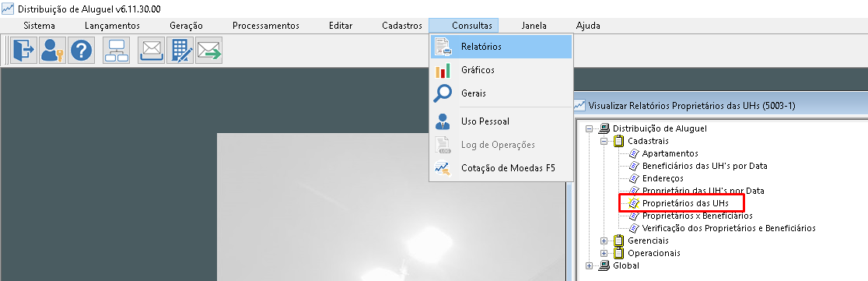Click the report icon beside Proprietários das UHs

(x=635, y=203)
